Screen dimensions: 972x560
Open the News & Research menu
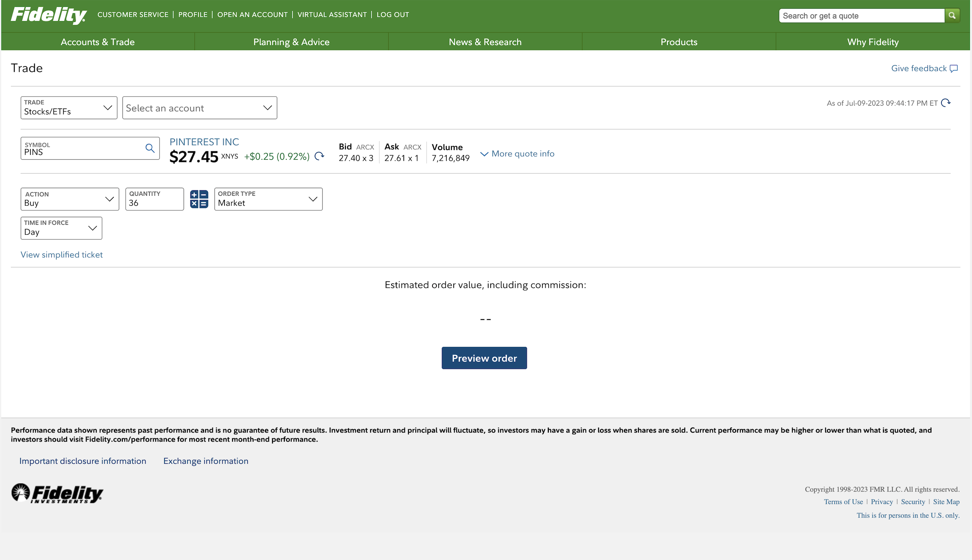[x=485, y=42]
